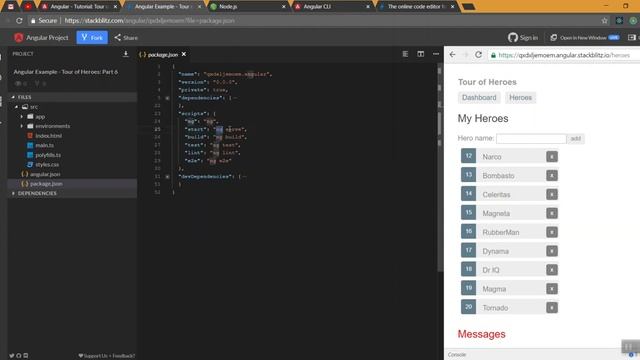The height and width of the screenshot is (360, 640).
Task: Delete hero Narco with x button
Action: pyautogui.click(x=552, y=157)
